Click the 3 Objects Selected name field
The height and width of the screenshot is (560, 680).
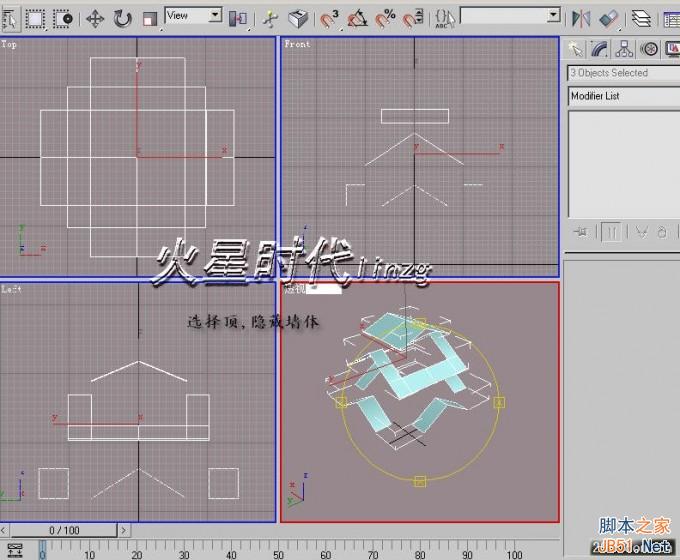624,73
